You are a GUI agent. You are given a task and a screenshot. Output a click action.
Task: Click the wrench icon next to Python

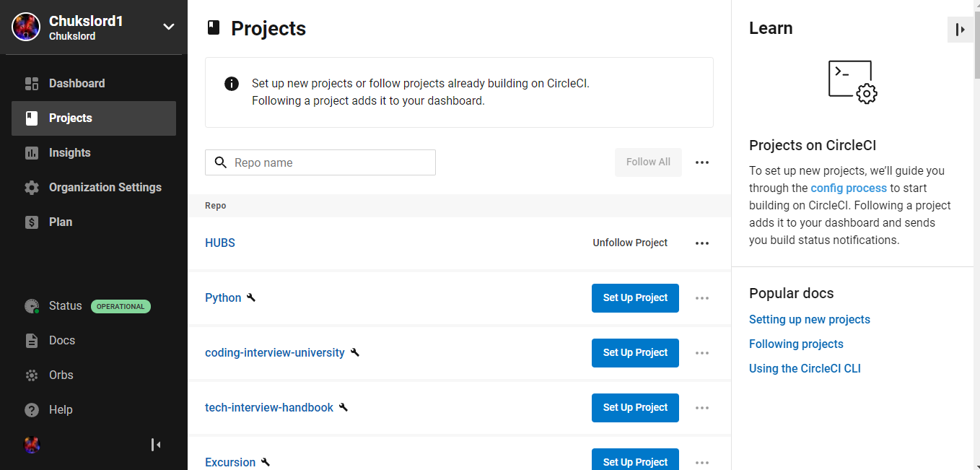coord(250,297)
